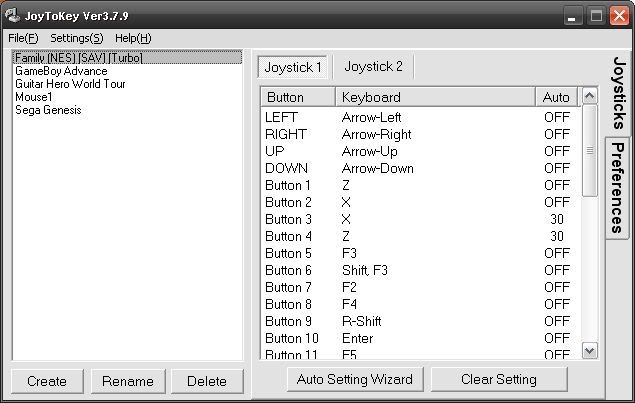Image resolution: width=635 pixels, height=403 pixels.
Task: Click the Clear Setting button
Action: pos(499,379)
